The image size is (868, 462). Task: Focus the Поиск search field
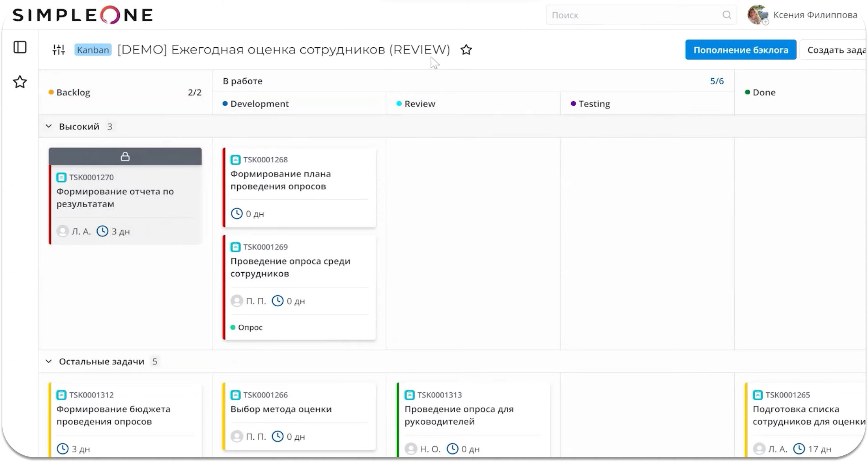tap(633, 15)
